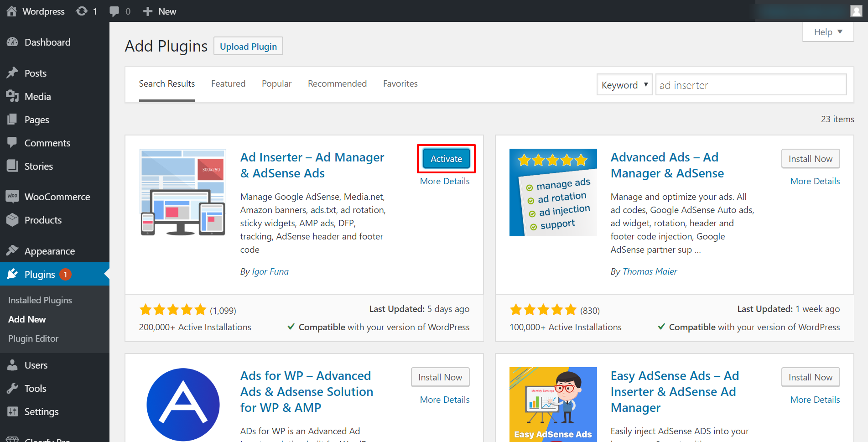Click the Wordpress site name in admin bar
Screen dimensions: 868x442
pos(43,11)
